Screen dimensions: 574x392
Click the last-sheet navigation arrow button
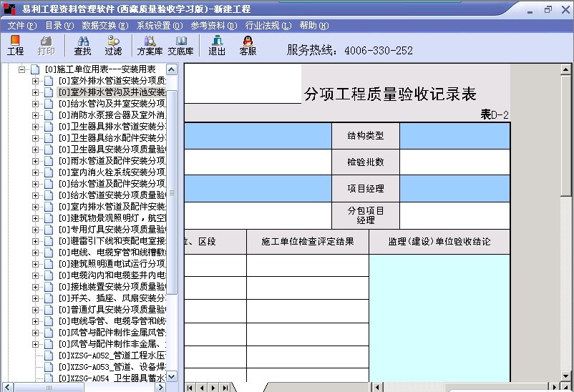click(223, 387)
